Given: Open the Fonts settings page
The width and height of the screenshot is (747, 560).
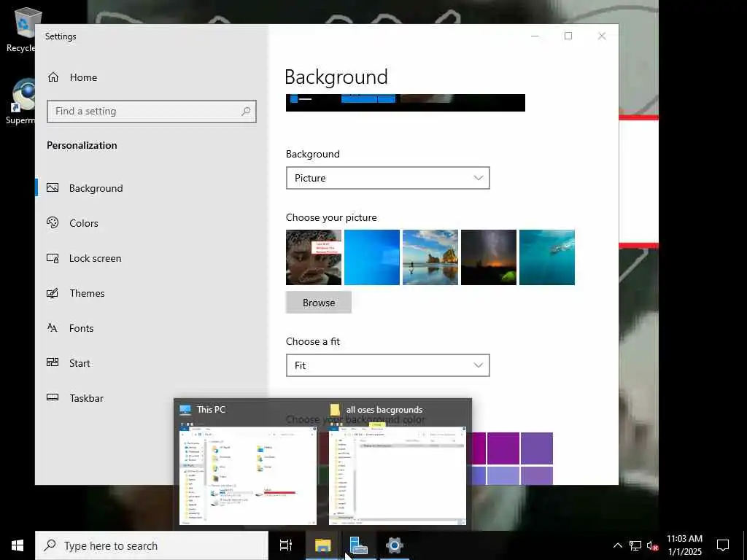Looking at the screenshot, I should [x=82, y=328].
